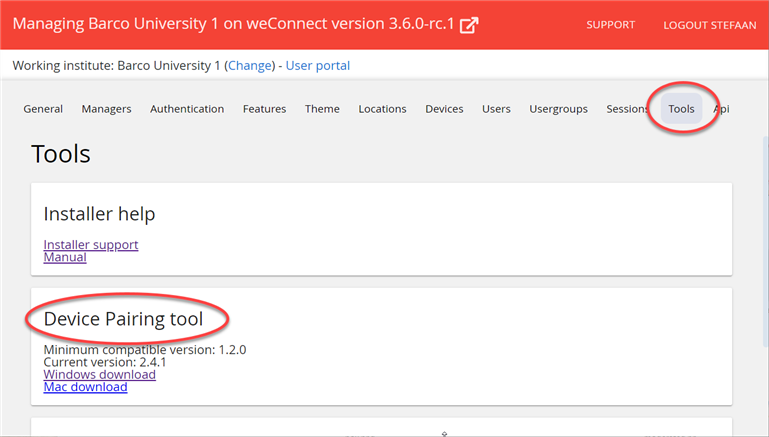Click the SUPPORT link in header

coord(610,25)
